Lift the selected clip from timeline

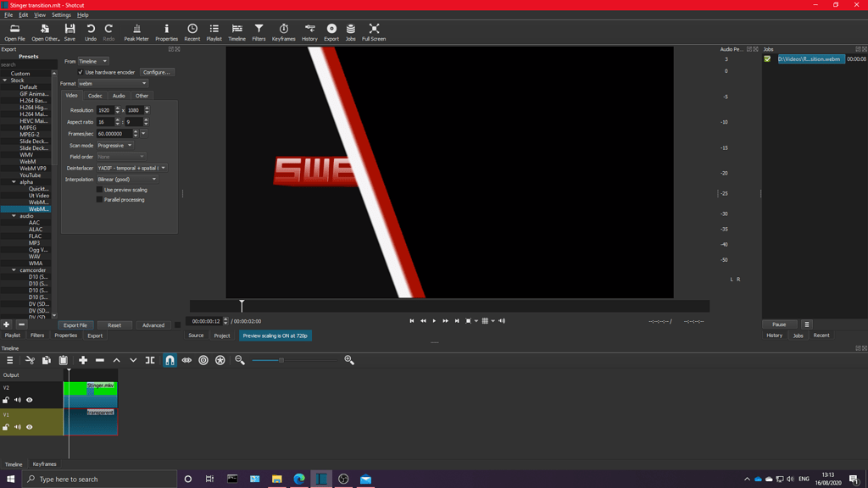coord(116,360)
